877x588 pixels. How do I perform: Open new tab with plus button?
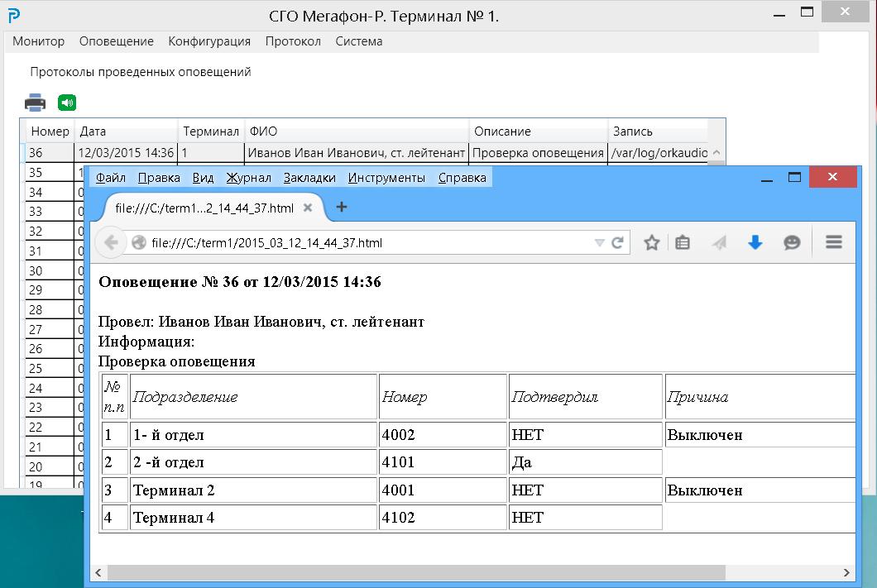click(342, 208)
